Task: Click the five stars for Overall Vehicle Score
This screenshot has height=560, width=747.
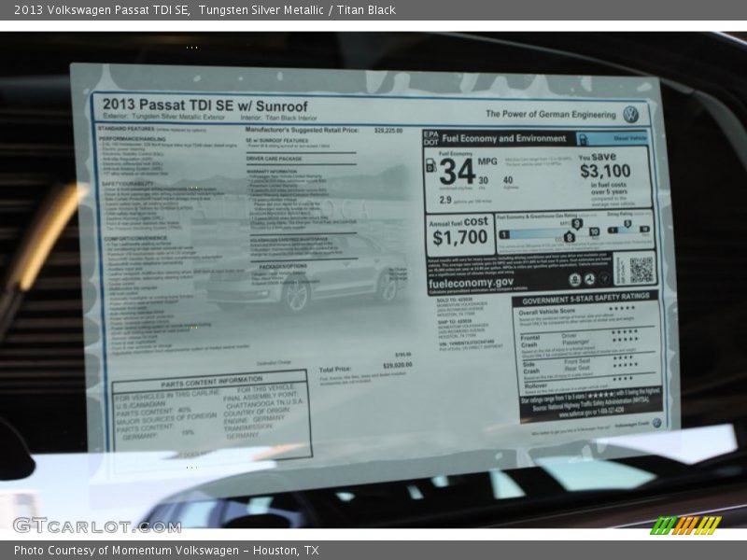Action: point(623,309)
